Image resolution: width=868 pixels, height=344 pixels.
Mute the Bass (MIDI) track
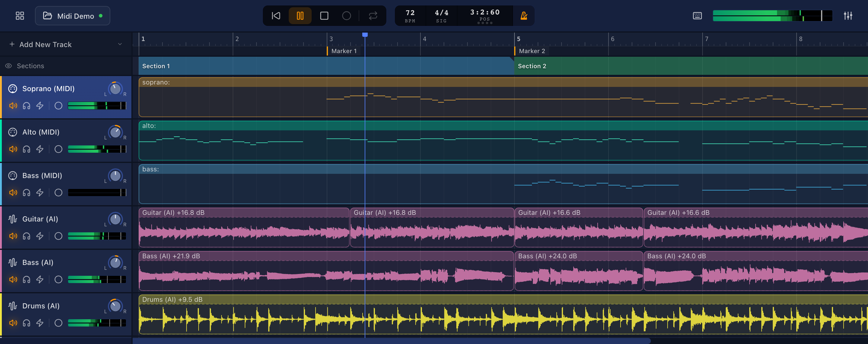(x=13, y=193)
